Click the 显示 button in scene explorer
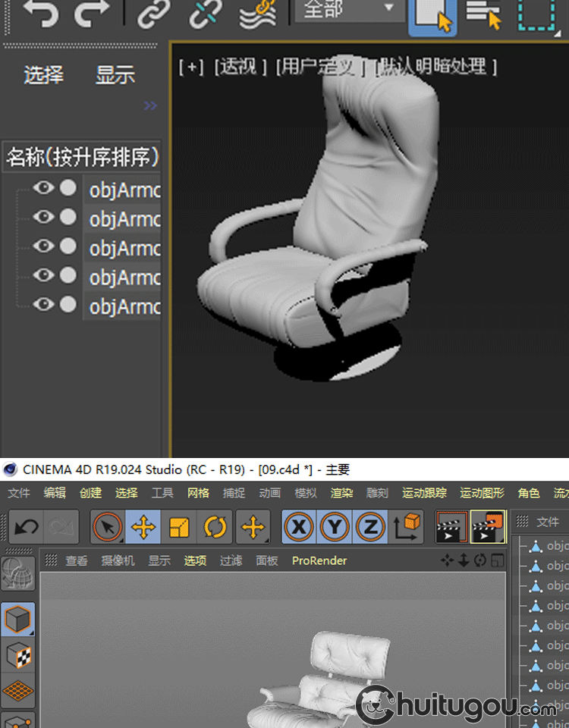Viewport: 569px width, 728px height. click(115, 75)
